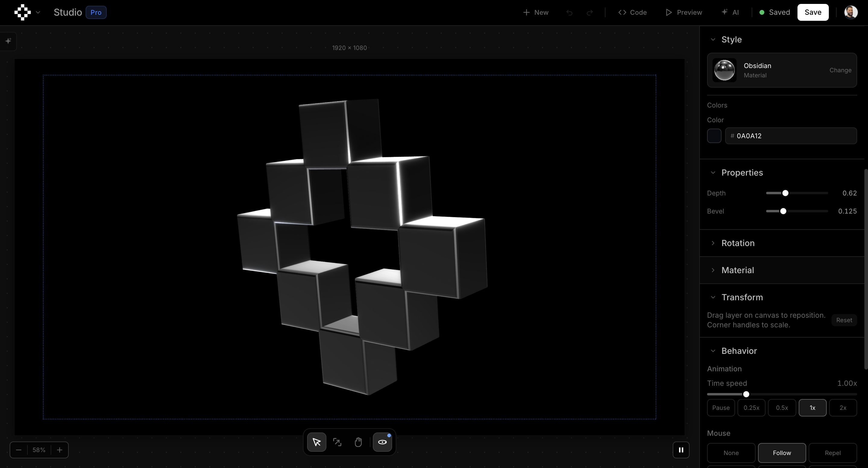Reset the Transform settings
This screenshot has height=468, width=868.
(844, 320)
